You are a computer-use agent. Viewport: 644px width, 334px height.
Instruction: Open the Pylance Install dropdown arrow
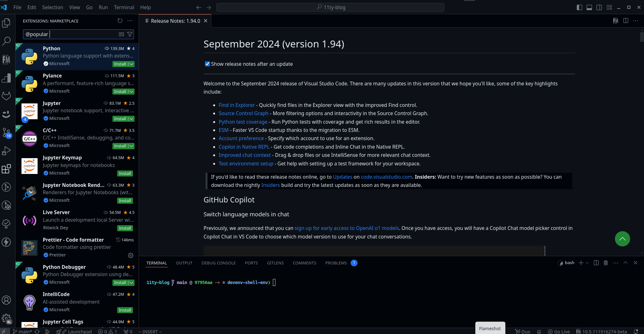click(131, 91)
